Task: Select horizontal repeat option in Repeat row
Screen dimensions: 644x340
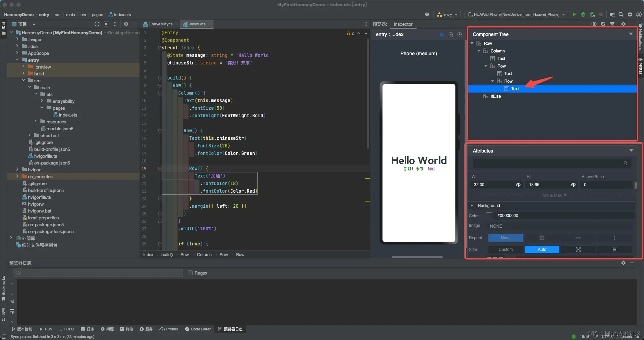Action: 578,238
